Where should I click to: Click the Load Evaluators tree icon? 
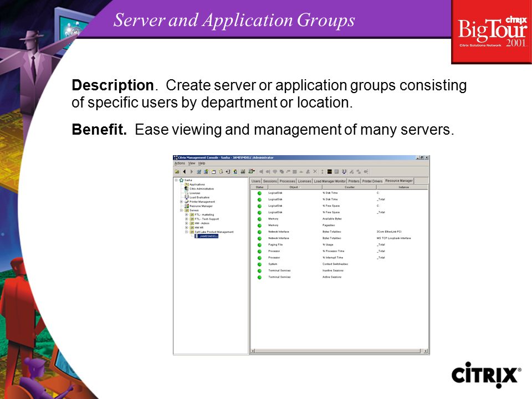coord(186,197)
